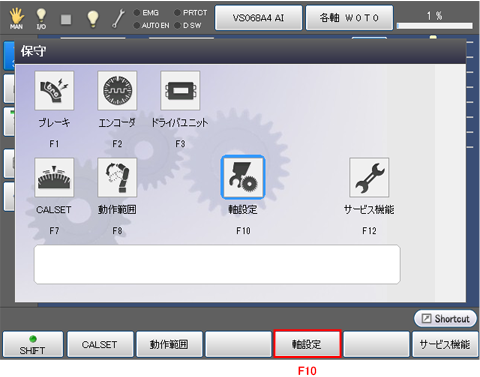Click the gray stop square icon
Viewport: 480px width, 377px height.
coord(66,19)
